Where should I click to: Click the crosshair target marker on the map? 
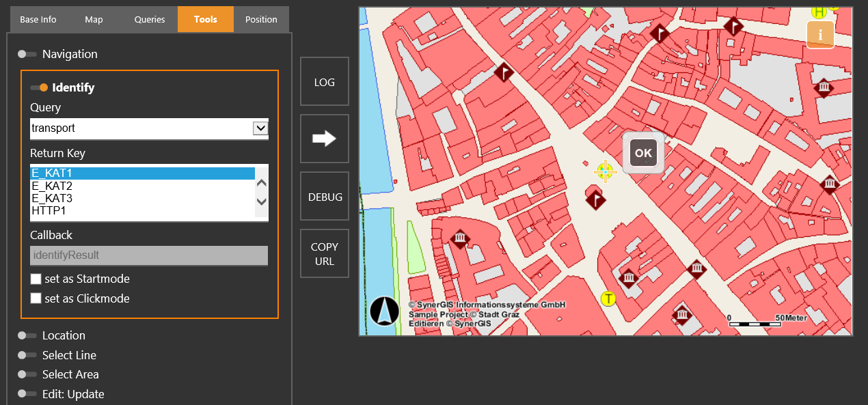point(606,171)
